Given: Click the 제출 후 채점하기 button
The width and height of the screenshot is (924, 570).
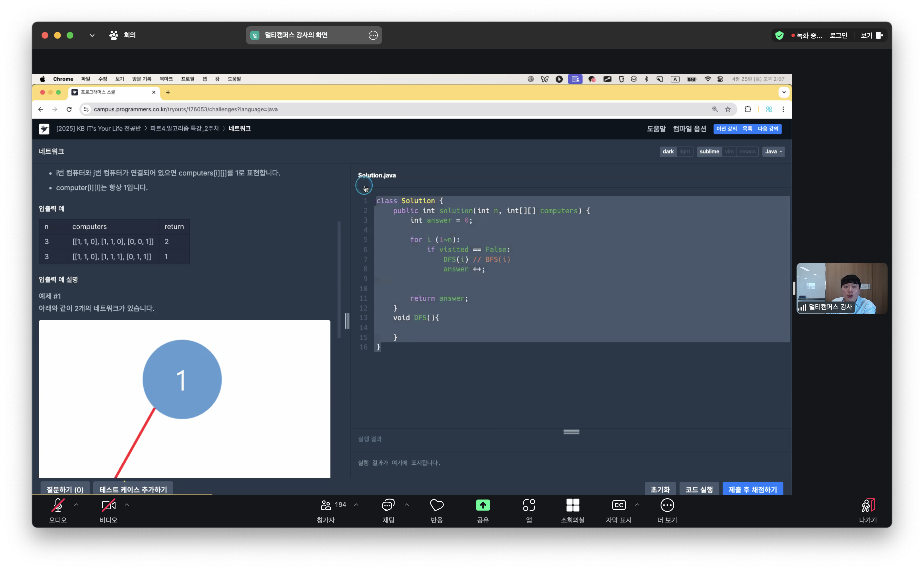Looking at the screenshot, I should click(x=752, y=489).
